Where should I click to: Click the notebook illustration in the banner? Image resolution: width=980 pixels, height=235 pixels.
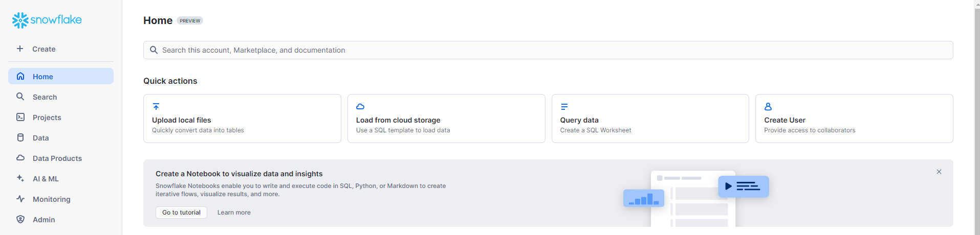point(696,199)
